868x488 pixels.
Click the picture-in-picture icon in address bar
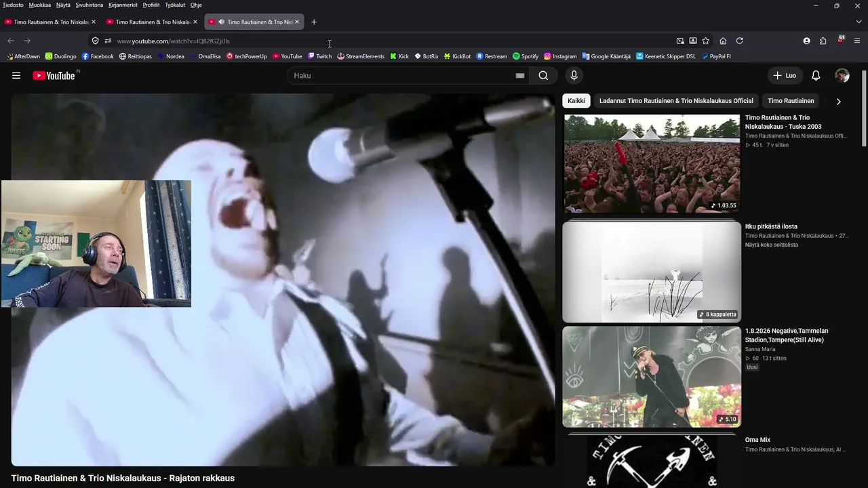(x=680, y=41)
